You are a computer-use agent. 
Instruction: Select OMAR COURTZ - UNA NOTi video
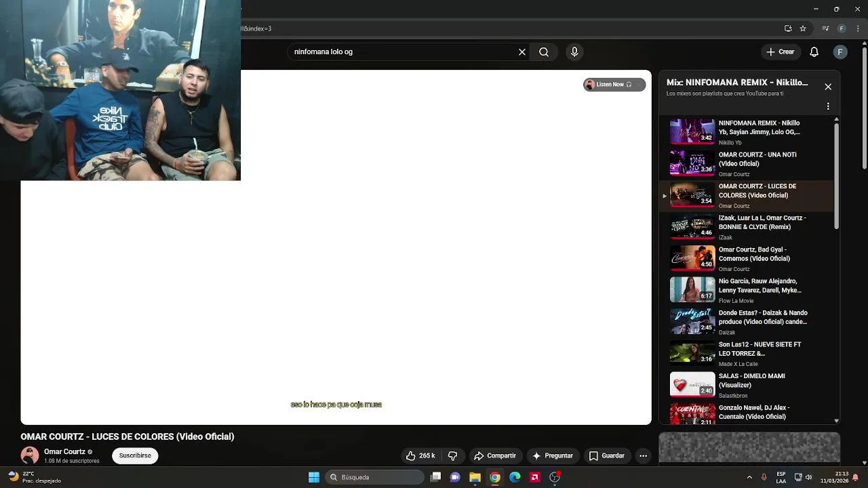point(746,163)
